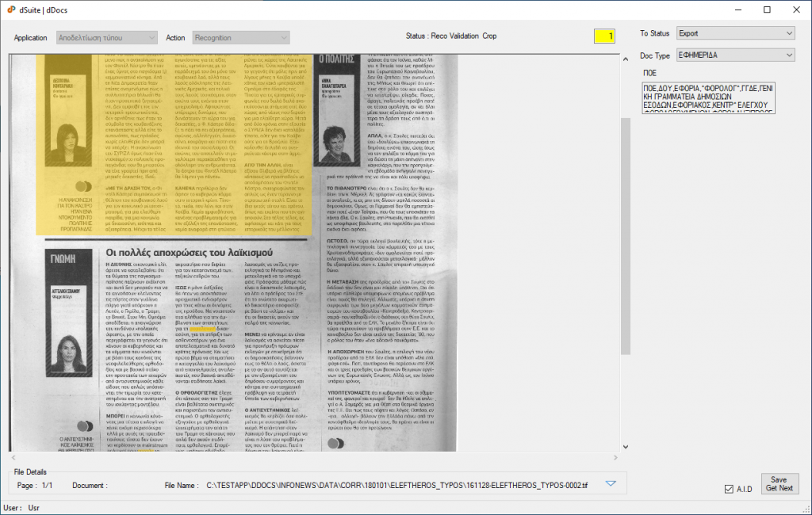812x515 pixels.
Task: Click the dSuite app icon in title bar
Action: (x=10, y=10)
